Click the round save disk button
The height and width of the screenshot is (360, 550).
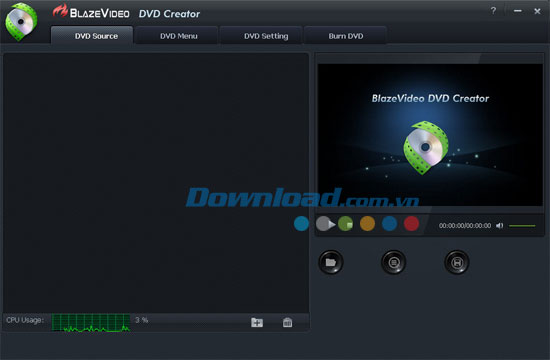coord(457,262)
